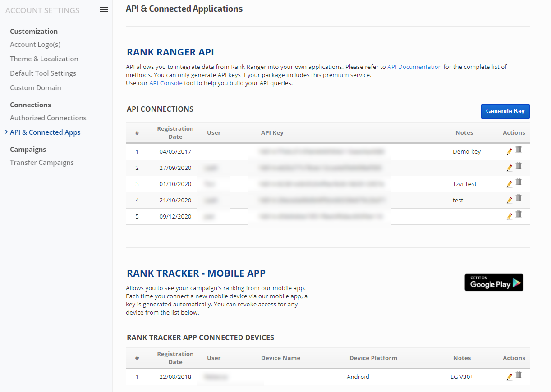
Task: Delete the API key noted 'test'
Action: [519, 198]
